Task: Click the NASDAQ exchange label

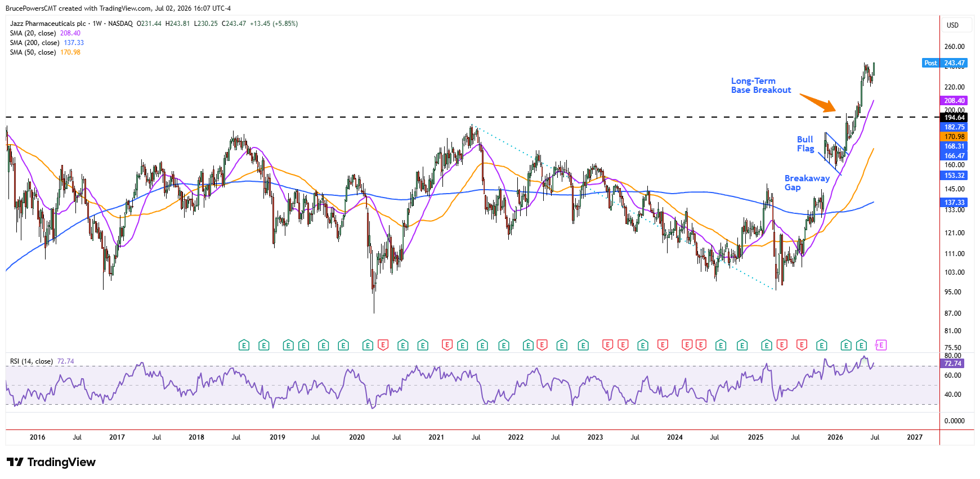Action: pyautogui.click(x=120, y=24)
